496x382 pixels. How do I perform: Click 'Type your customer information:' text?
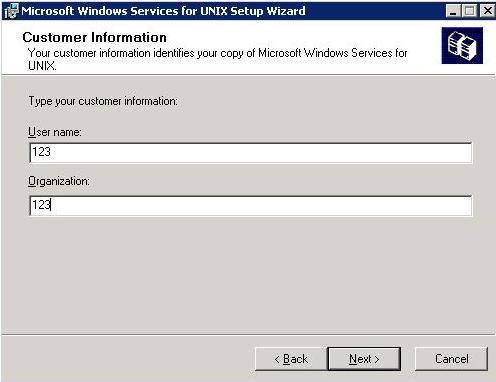[103, 101]
